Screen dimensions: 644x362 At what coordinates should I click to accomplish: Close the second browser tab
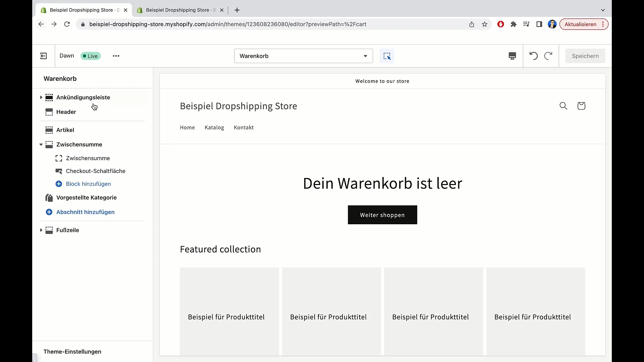(222, 10)
